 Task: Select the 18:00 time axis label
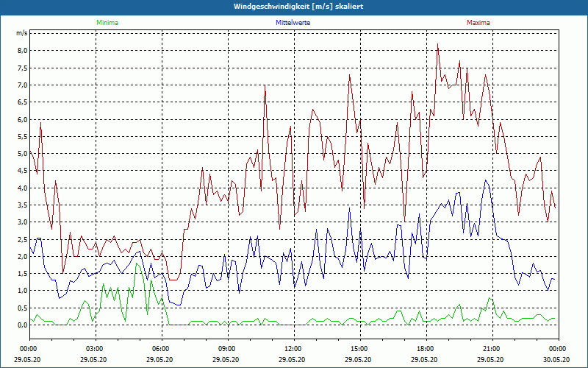426,348
